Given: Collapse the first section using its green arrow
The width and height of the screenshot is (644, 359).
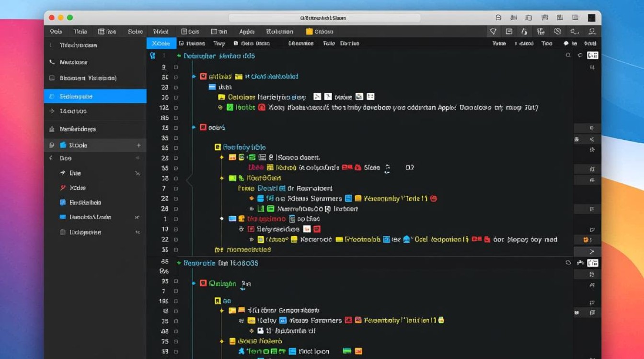Looking at the screenshot, I should pos(179,56).
